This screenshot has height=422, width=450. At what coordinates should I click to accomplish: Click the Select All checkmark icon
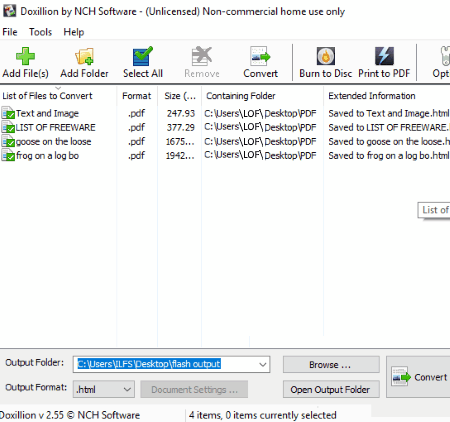[143, 56]
